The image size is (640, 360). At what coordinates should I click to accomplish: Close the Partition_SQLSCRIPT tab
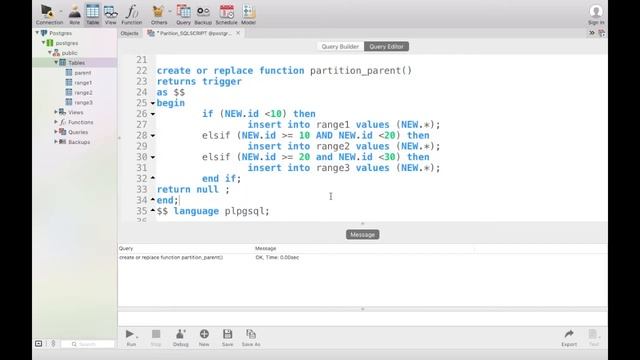238,33
